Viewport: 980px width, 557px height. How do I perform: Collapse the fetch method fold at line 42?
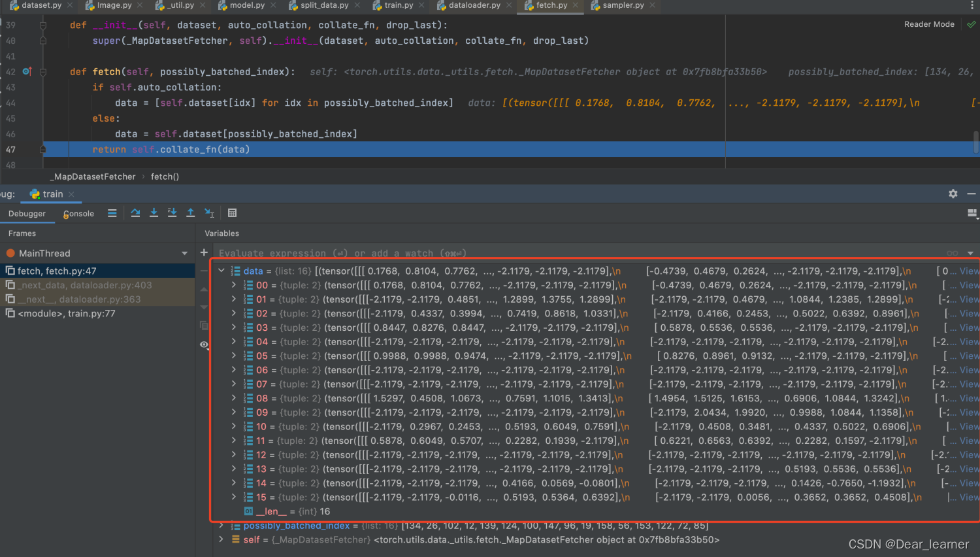[42, 72]
